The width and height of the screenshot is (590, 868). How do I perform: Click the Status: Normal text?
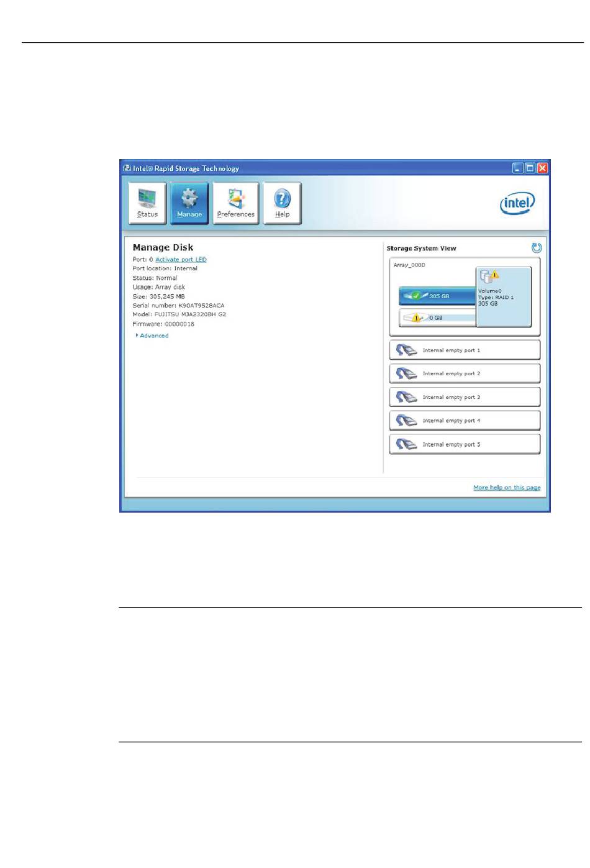(155, 278)
